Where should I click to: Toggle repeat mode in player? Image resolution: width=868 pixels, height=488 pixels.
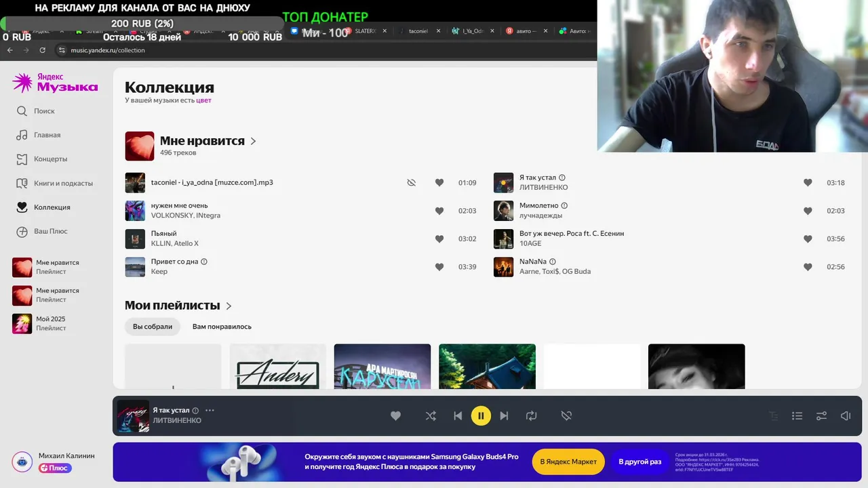(531, 415)
